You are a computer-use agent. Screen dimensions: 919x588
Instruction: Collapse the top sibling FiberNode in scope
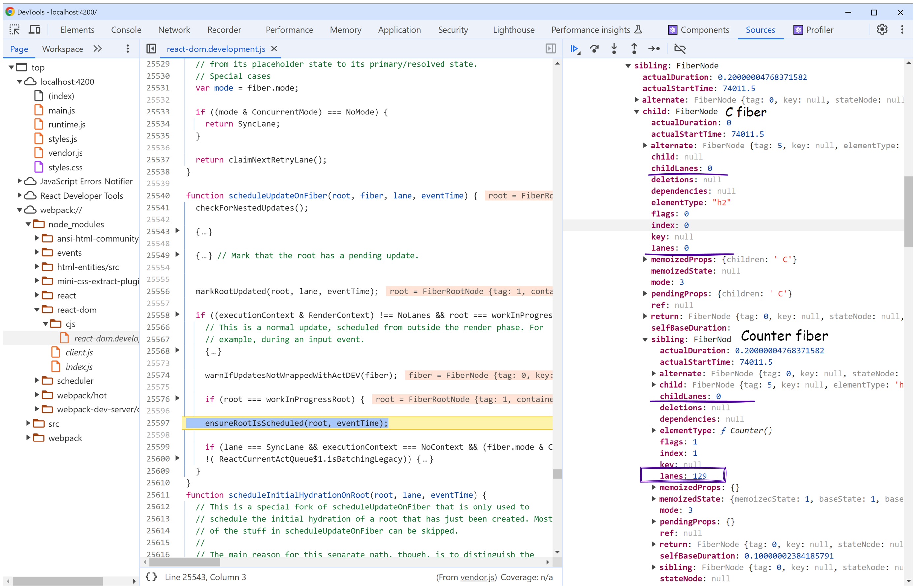[628, 66]
